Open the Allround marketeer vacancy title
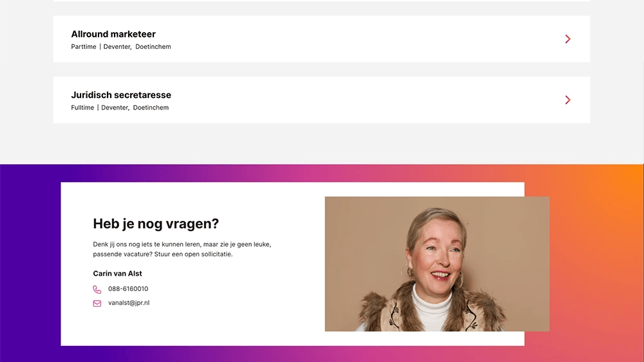Viewport: 644px width, 362px height. point(113,34)
